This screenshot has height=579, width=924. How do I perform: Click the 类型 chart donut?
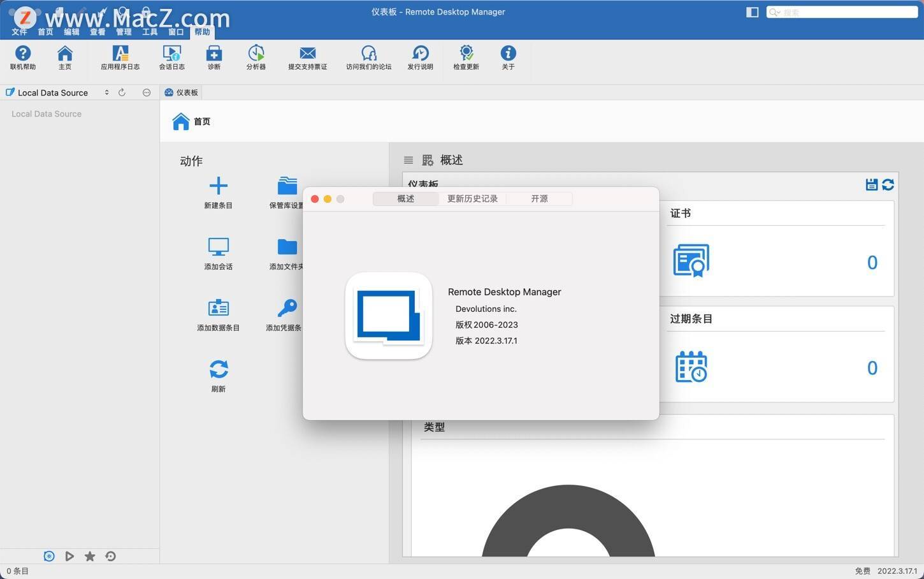tap(568, 521)
